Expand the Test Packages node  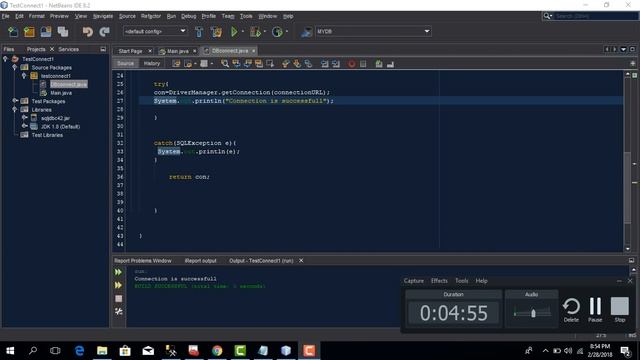point(15,101)
